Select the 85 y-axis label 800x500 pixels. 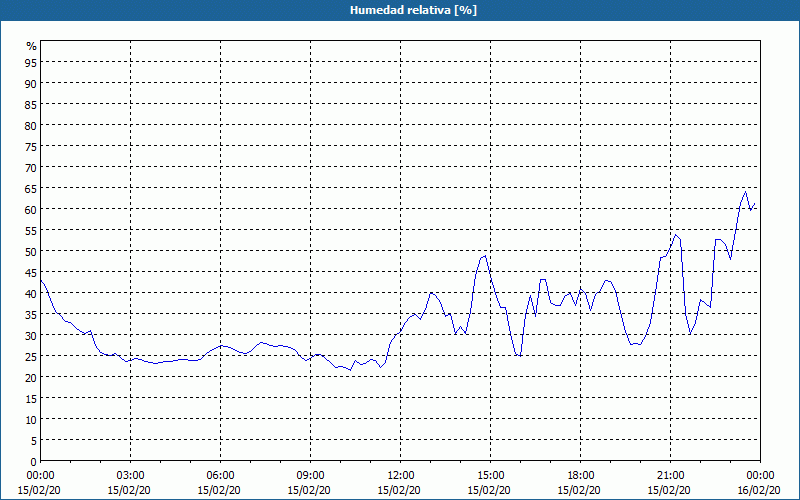click(x=31, y=105)
